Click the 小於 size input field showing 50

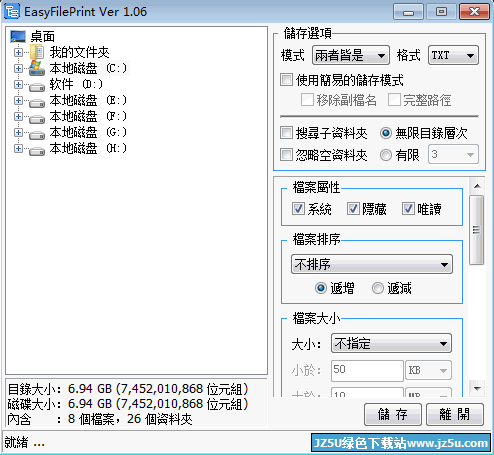click(x=367, y=370)
